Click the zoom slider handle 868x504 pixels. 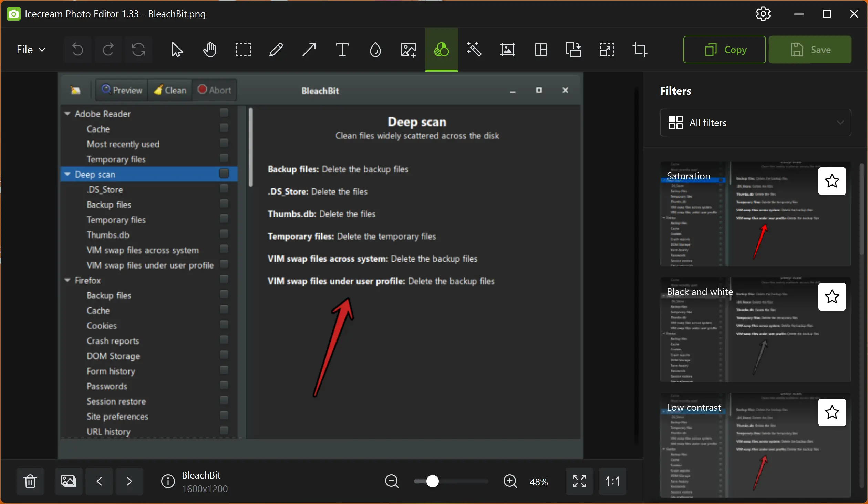[433, 481]
